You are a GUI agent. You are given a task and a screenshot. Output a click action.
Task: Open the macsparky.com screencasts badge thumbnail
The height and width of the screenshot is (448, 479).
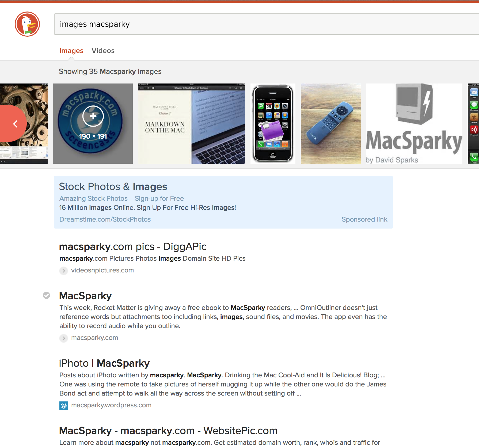(x=93, y=124)
